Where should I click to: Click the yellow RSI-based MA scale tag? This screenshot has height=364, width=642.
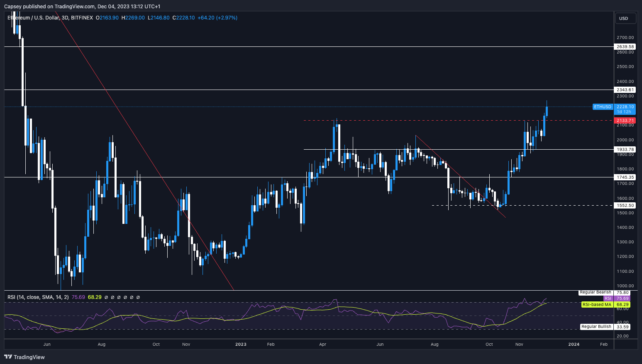[597, 305]
